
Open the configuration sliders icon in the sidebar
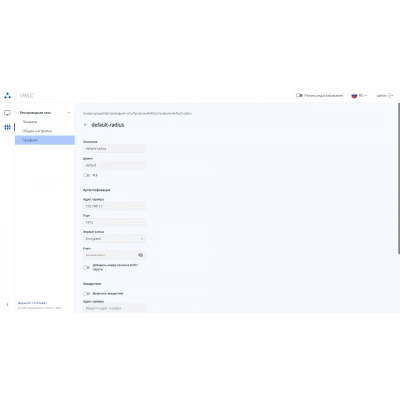7,127
